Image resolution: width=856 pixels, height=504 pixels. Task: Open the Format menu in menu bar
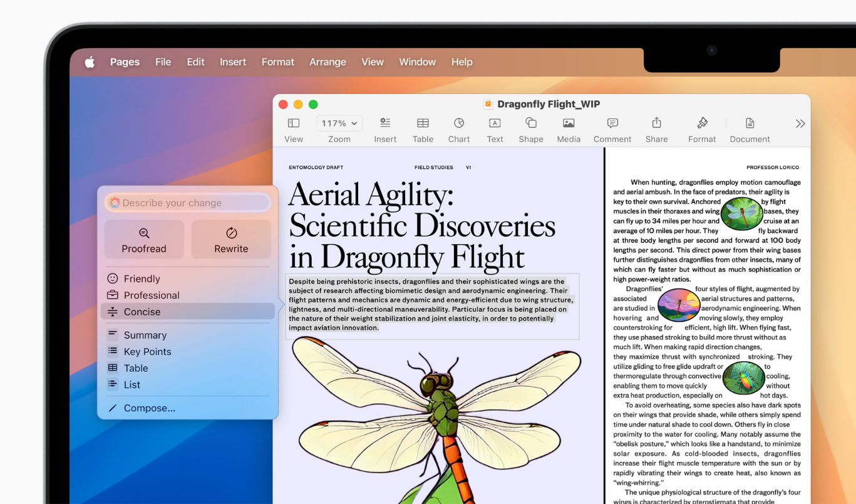tap(278, 62)
